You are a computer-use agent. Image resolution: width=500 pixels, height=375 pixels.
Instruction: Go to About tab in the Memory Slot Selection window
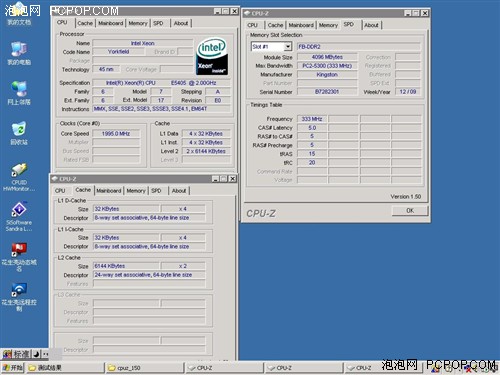pos(371,25)
